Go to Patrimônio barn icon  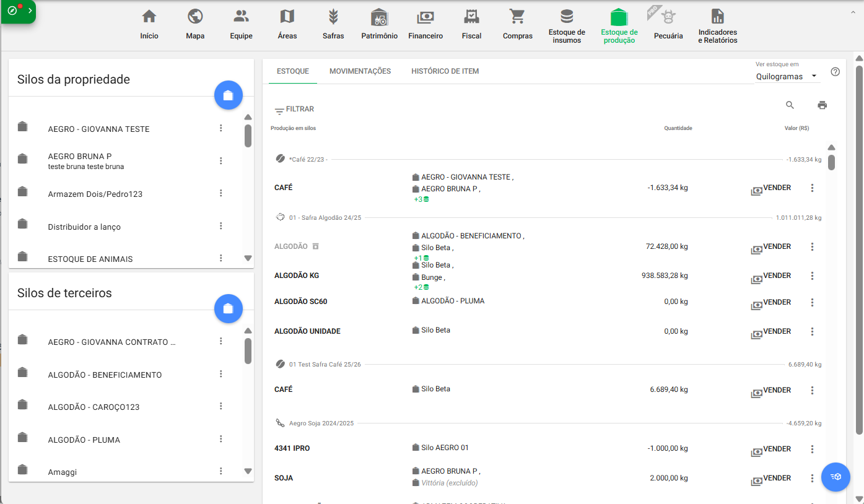click(379, 17)
